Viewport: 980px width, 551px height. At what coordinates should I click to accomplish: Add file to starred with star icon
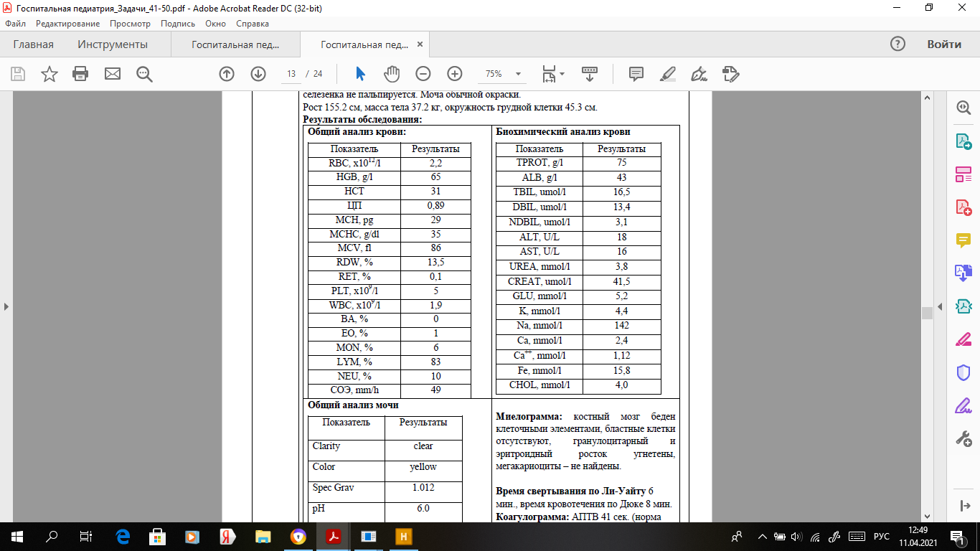[50, 74]
